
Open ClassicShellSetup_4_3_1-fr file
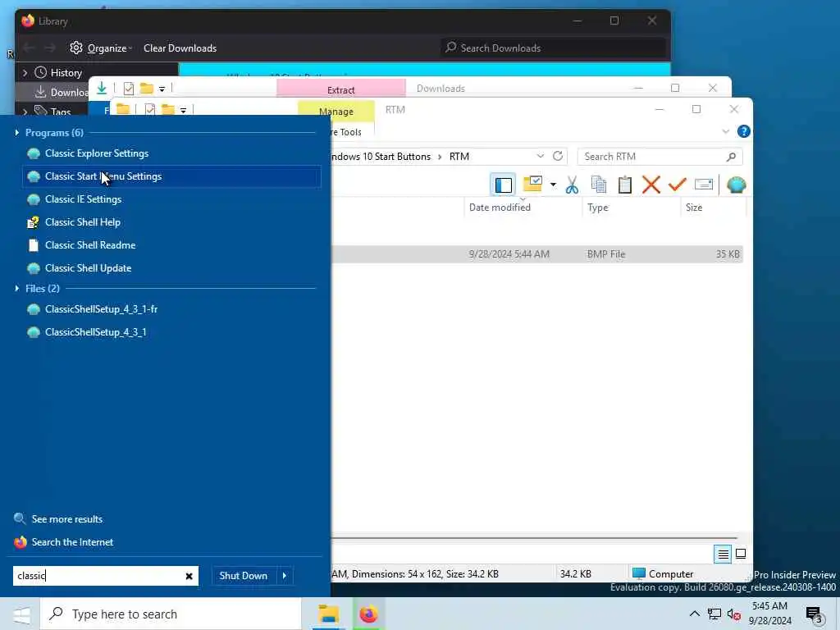(101, 309)
